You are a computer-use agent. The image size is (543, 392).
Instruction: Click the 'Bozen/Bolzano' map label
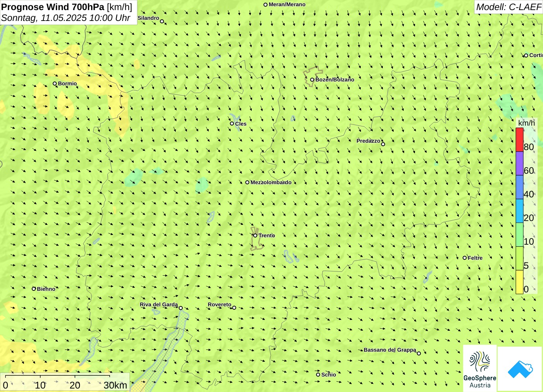click(335, 79)
